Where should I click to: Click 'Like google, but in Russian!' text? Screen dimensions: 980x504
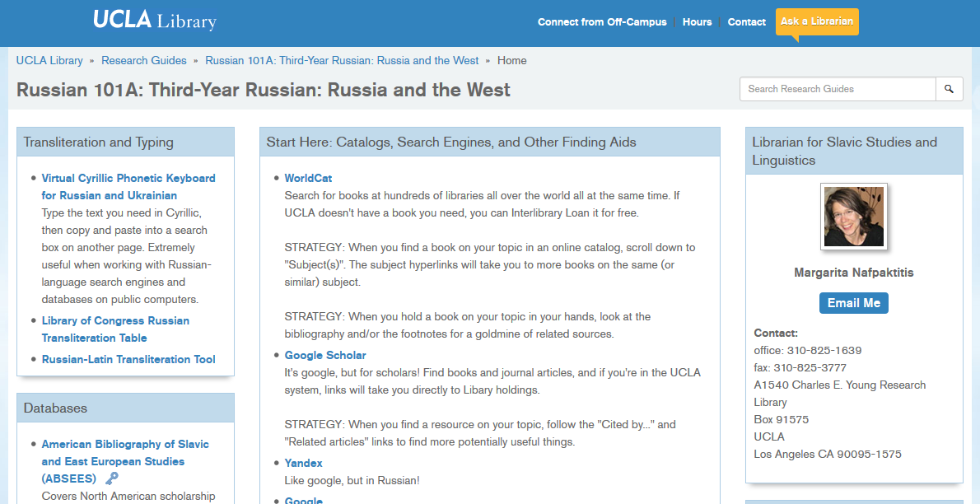352,481
